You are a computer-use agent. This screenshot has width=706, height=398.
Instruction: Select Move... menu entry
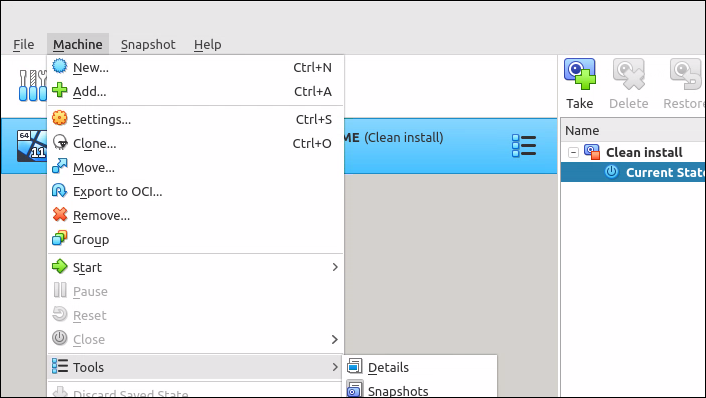click(195, 167)
